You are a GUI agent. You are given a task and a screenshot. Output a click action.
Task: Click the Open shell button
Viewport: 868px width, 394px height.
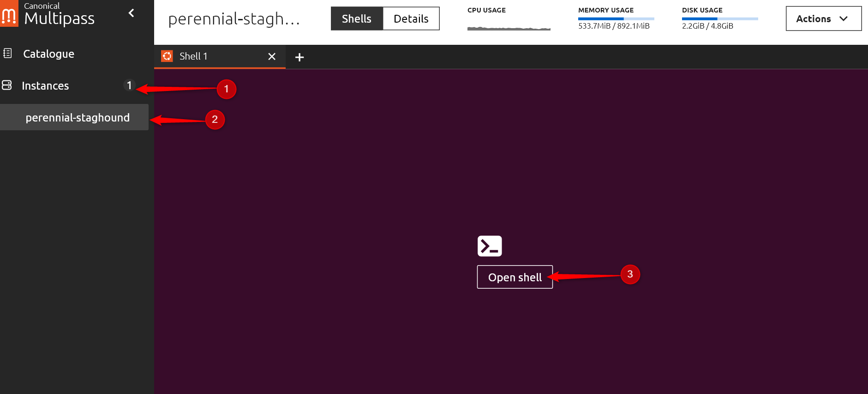[x=515, y=277]
